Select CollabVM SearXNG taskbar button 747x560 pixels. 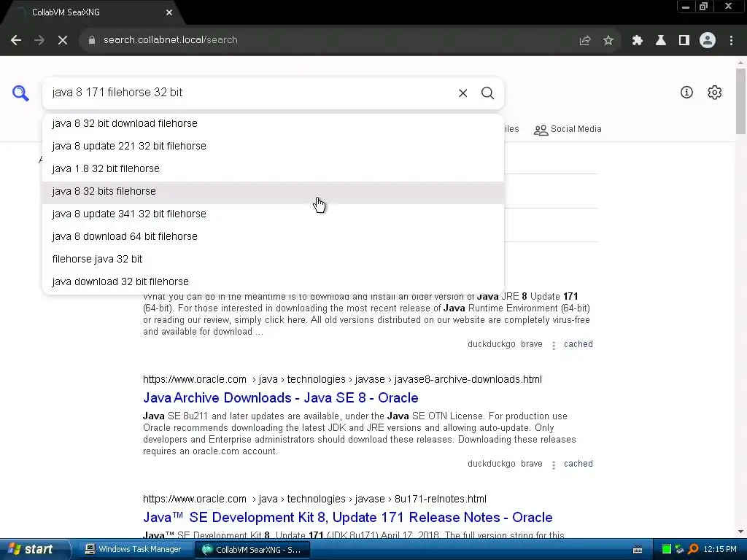252,550
